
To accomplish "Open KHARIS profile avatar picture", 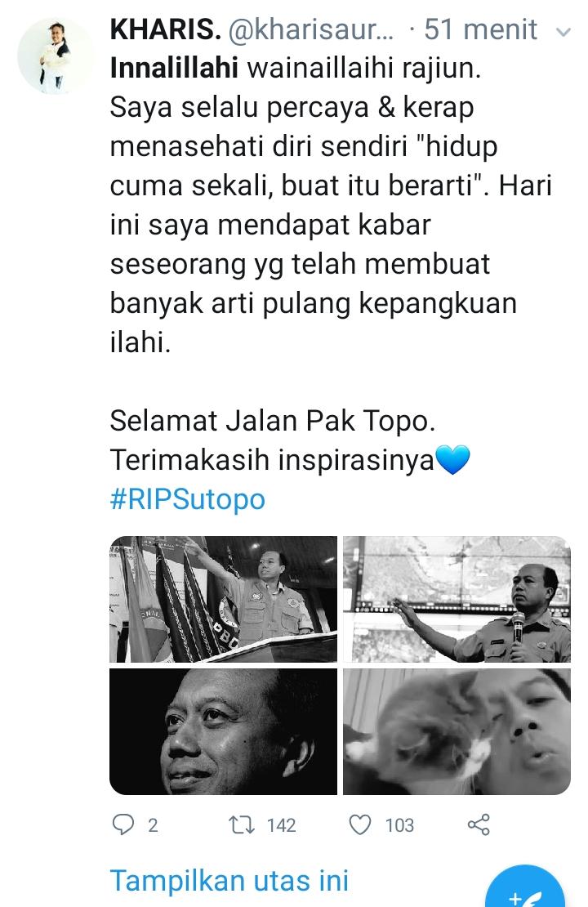I will pos(55,56).
